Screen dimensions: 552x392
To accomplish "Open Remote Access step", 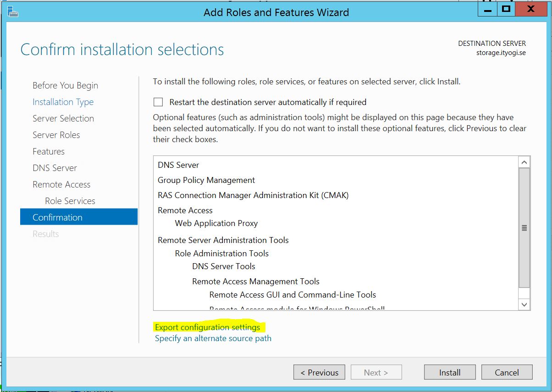I will point(61,184).
